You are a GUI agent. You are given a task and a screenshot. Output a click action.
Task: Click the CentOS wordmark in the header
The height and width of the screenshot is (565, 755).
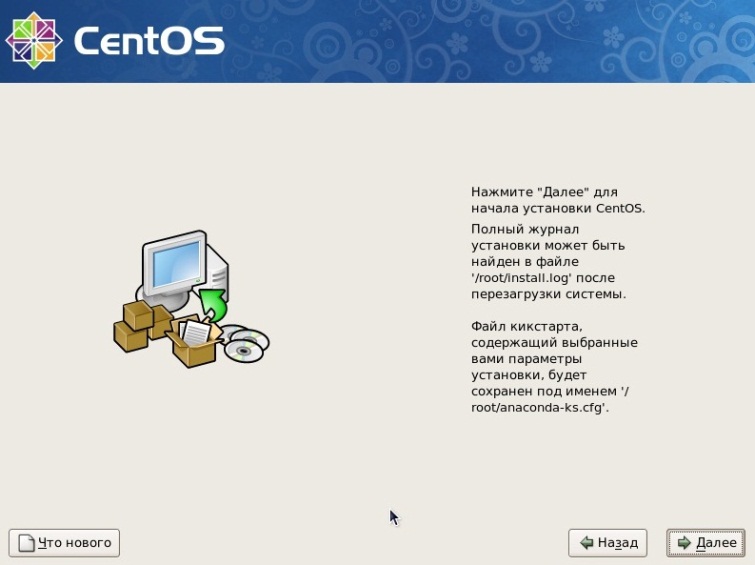click(149, 41)
